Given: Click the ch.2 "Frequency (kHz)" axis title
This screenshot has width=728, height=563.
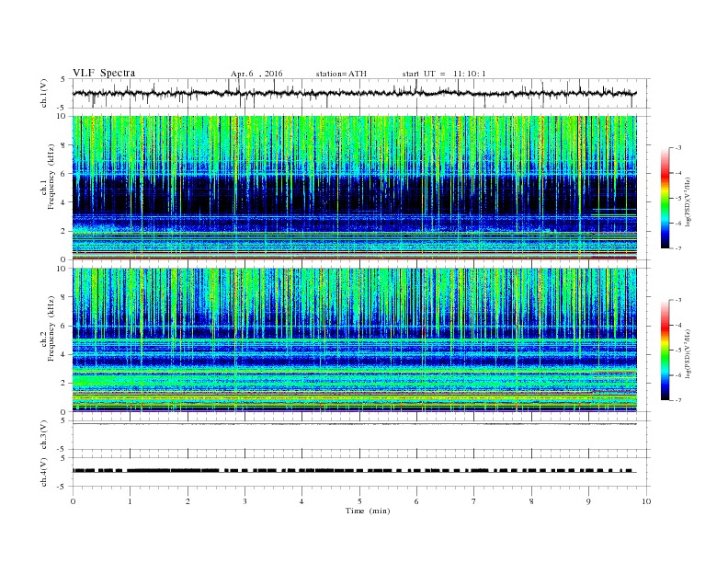Looking at the screenshot, I should click(51, 327).
